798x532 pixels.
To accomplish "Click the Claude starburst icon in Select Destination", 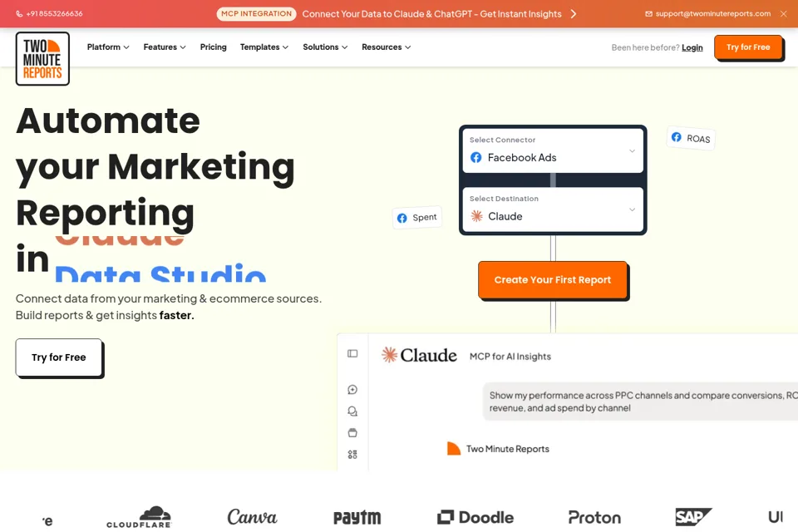I will click(476, 216).
